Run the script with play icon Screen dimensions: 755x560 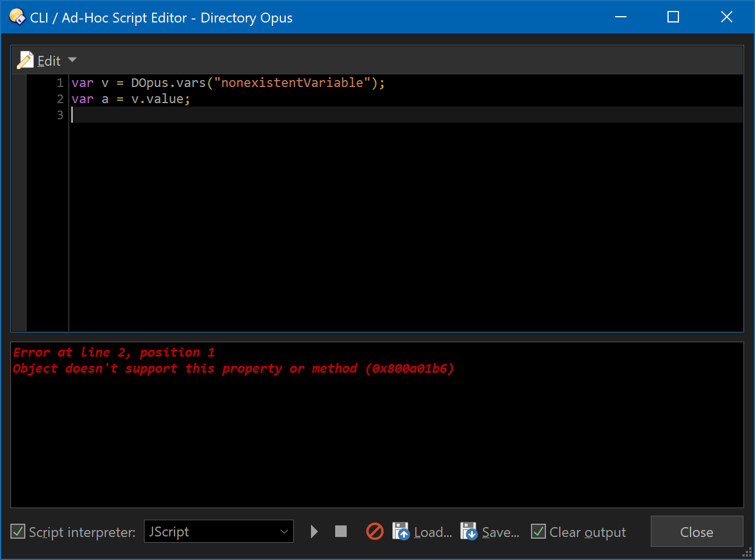click(x=314, y=531)
